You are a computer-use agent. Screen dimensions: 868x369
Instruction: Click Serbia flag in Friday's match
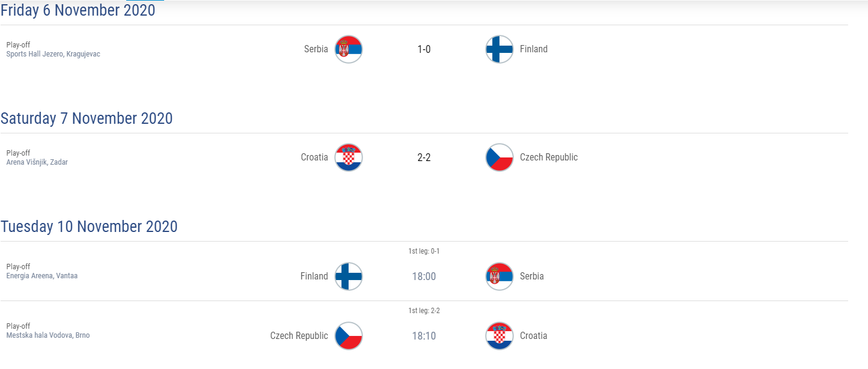point(349,49)
